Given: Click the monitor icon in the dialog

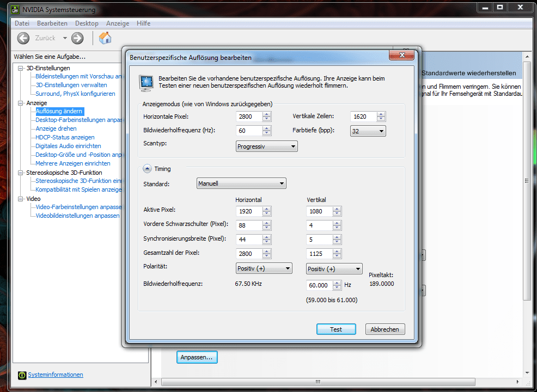Looking at the screenshot, I should pos(147,83).
